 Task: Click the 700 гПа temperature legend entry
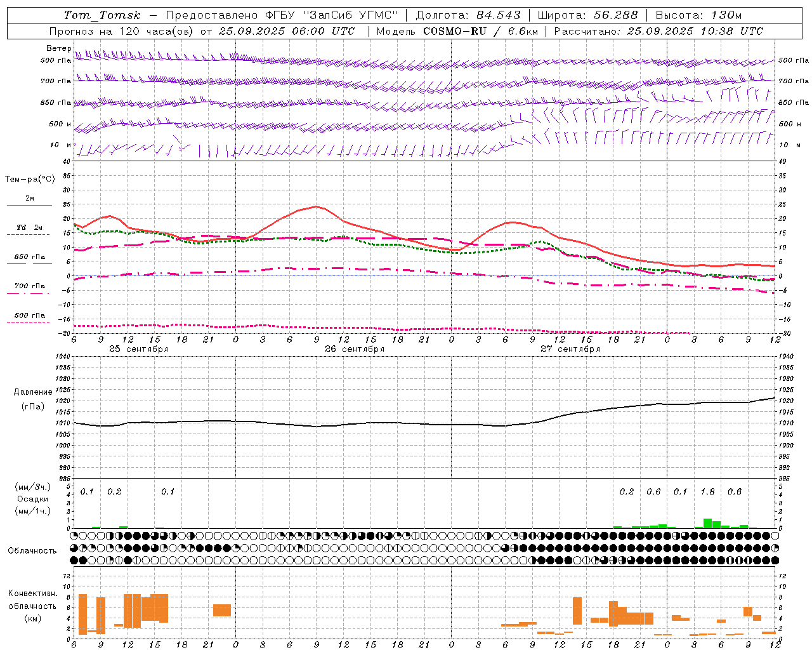click(x=29, y=286)
